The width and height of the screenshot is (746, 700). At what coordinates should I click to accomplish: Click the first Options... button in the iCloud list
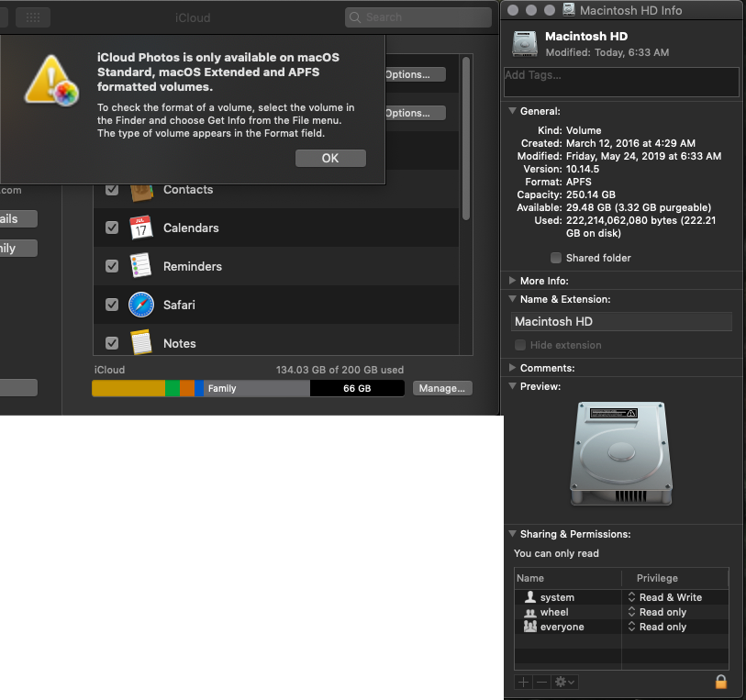tap(416, 74)
